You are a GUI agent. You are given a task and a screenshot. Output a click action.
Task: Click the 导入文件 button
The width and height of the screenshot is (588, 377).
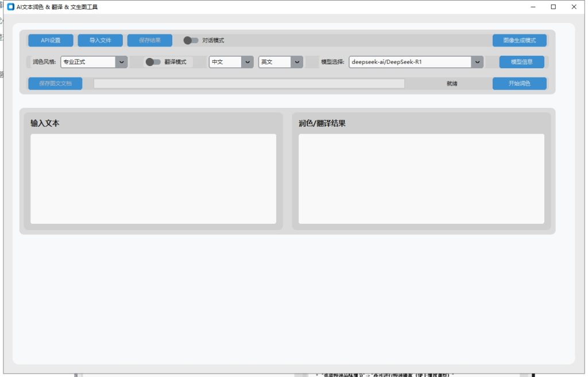click(x=100, y=41)
